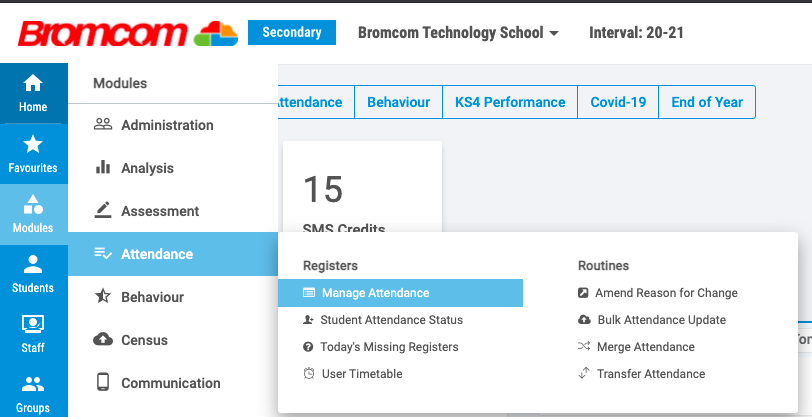Click the Communication phone icon

[x=103, y=382]
